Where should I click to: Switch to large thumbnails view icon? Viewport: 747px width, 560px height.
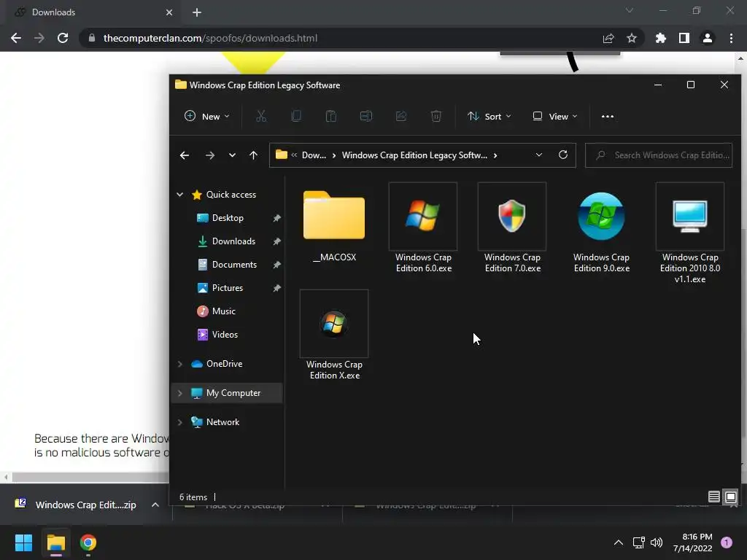731,497
